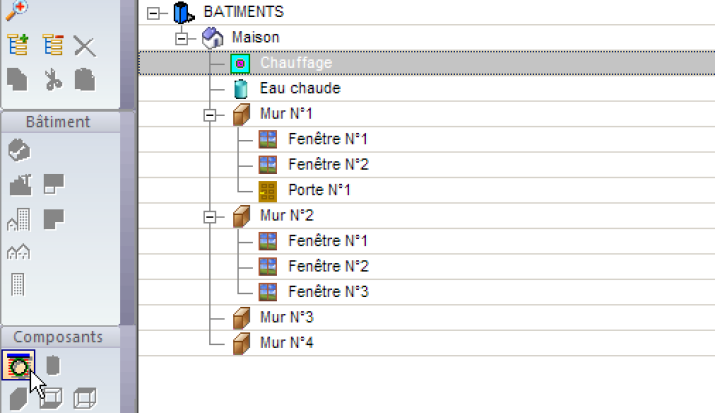Image resolution: width=715 pixels, height=413 pixels.
Task: Click the paste icon beside the scissors
Action: click(85, 80)
